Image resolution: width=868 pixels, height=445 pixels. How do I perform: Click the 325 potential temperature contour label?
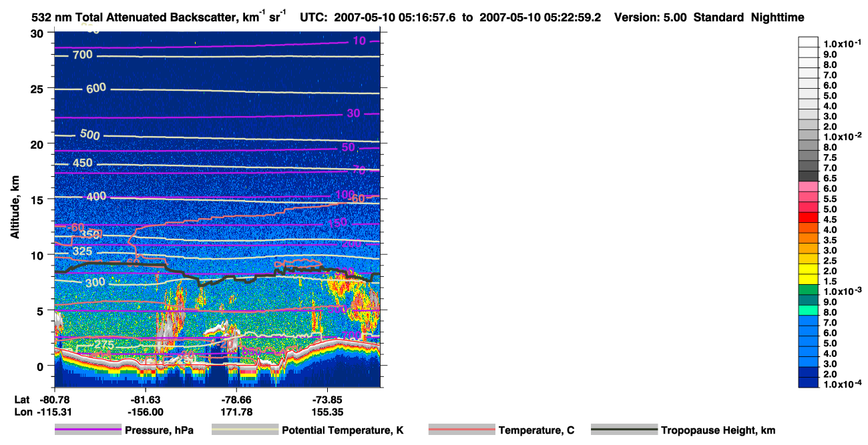(x=82, y=251)
